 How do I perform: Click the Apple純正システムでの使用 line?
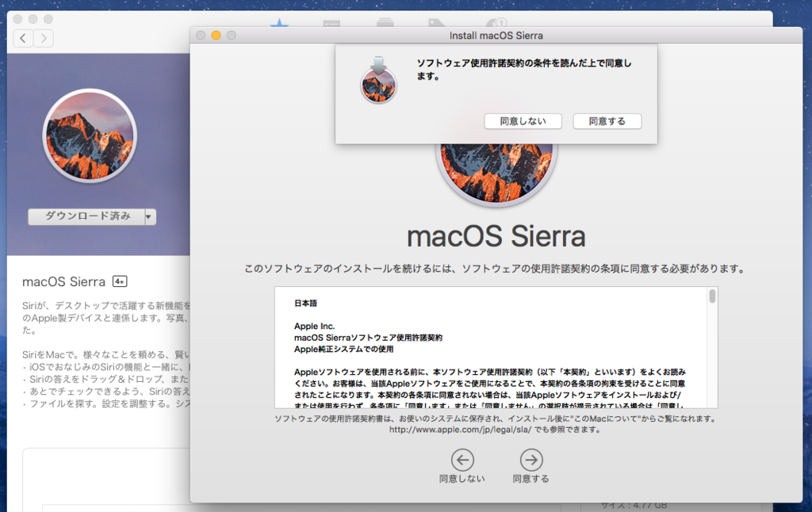[x=344, y=349]
